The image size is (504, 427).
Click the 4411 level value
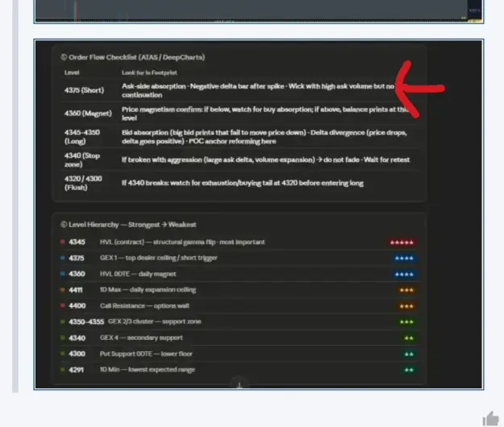76,290
